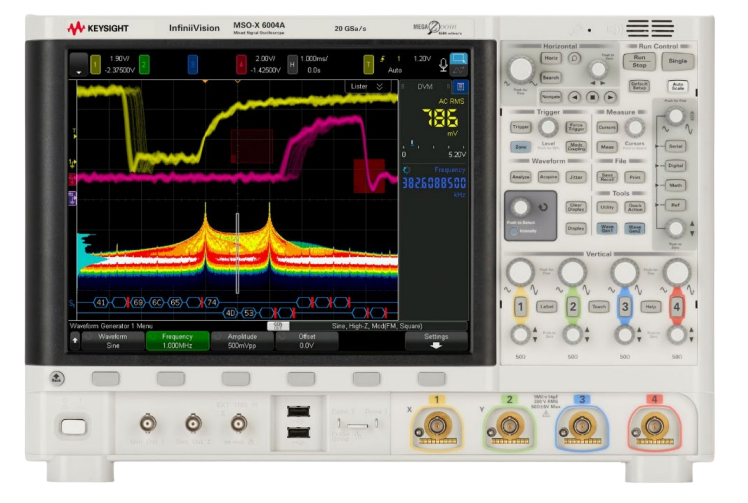The width and height of the screenshot is (748, 503).
Task: Toggle vertical channel 4 red button
Action: (x=676, y=307)
